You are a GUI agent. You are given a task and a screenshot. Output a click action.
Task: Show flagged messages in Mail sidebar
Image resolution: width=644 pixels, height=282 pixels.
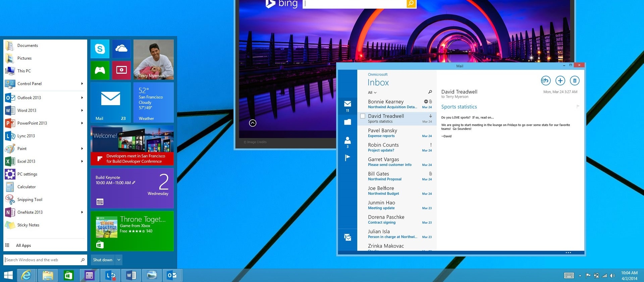(x=347, y=157)
